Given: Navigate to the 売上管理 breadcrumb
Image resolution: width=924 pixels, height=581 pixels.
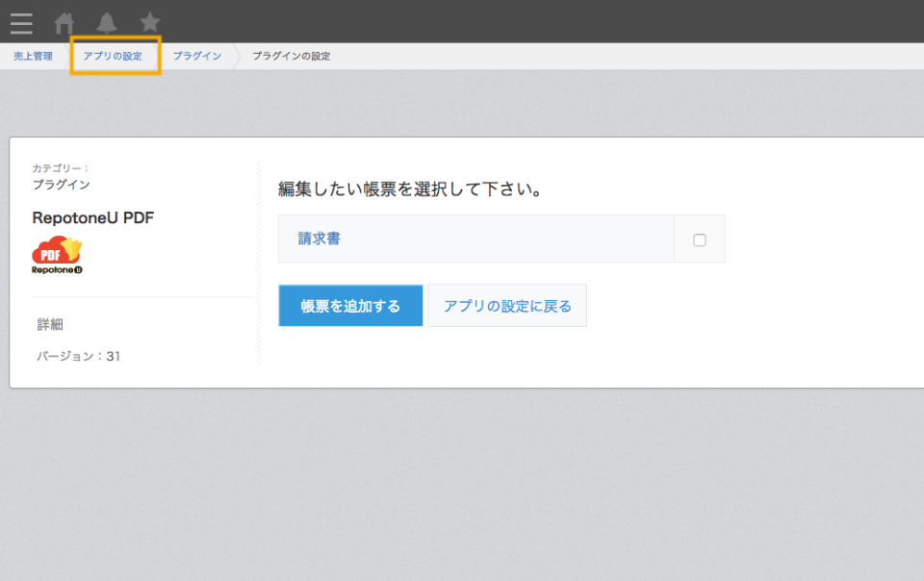Looking at the screenshot, I should (x=33, y=56).
